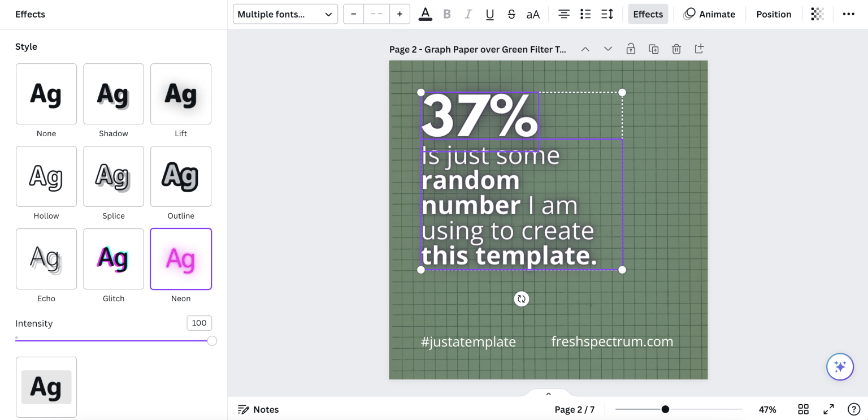Apply the Glitch text effect
The width and height of the screenshot is (868, 420).
click(x=113, y=259)
